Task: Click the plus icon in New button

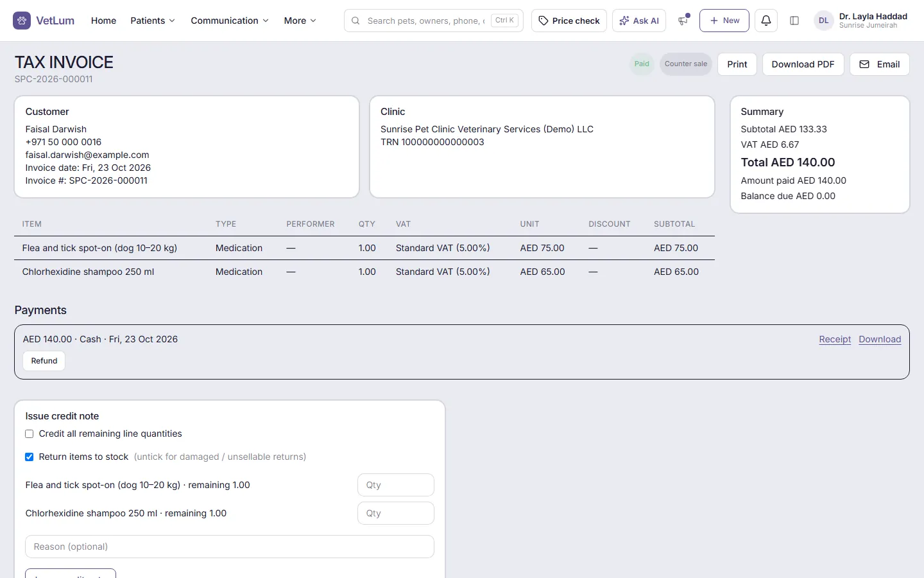Action: (714, 21)
